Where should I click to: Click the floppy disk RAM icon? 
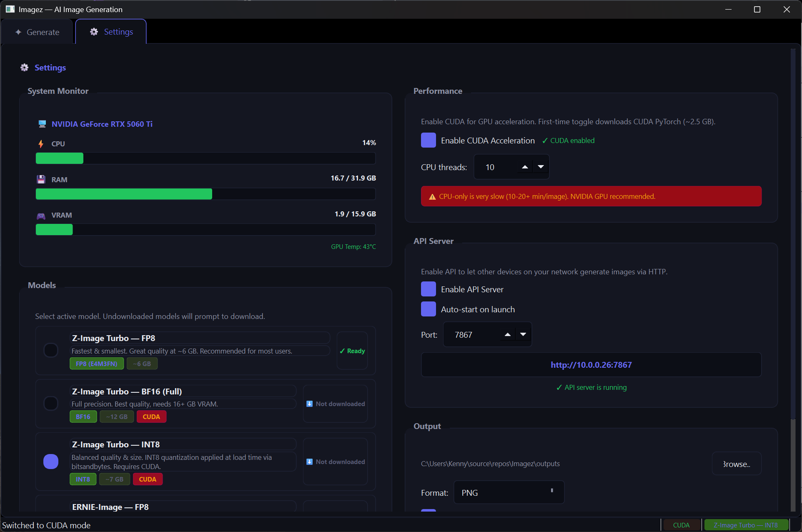coord(41,180)
